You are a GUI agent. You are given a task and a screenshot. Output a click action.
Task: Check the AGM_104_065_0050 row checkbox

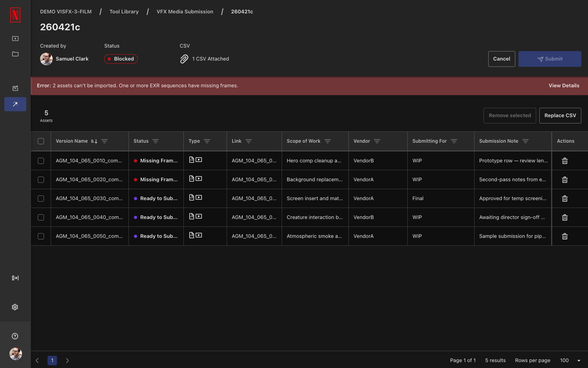(x=41, y=236)
